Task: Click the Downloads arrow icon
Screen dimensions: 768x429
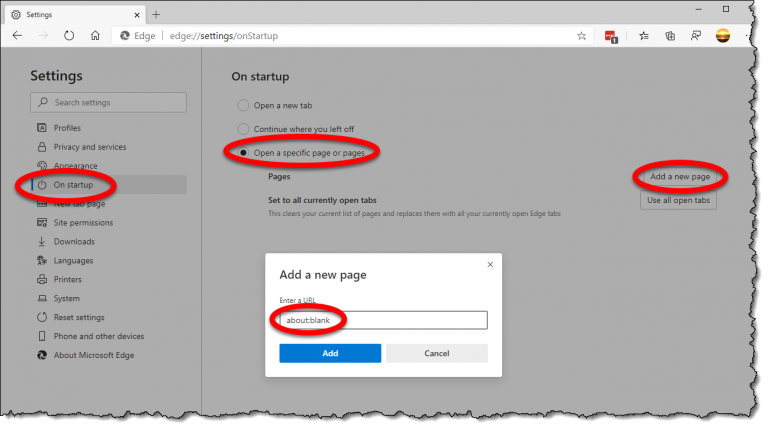Action: pyautogui.click(x=42, y=241)
